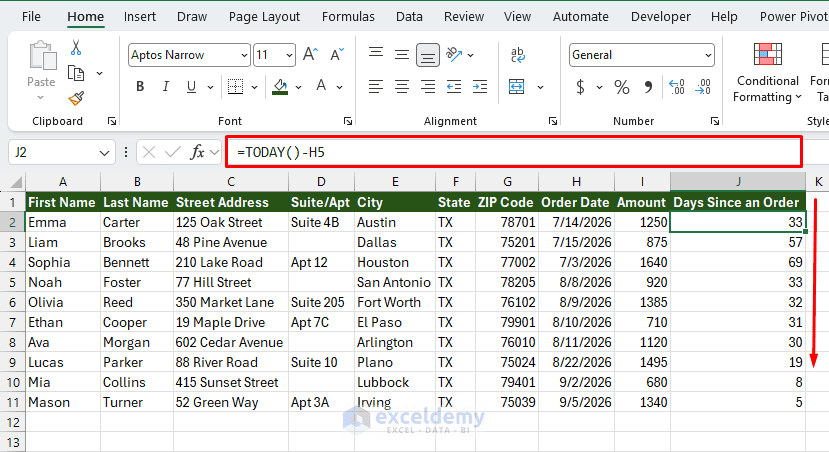This screenshot has width=829, height=452.
Task: Switch to the Formulas tab
Action: click(x=348, y=16)
